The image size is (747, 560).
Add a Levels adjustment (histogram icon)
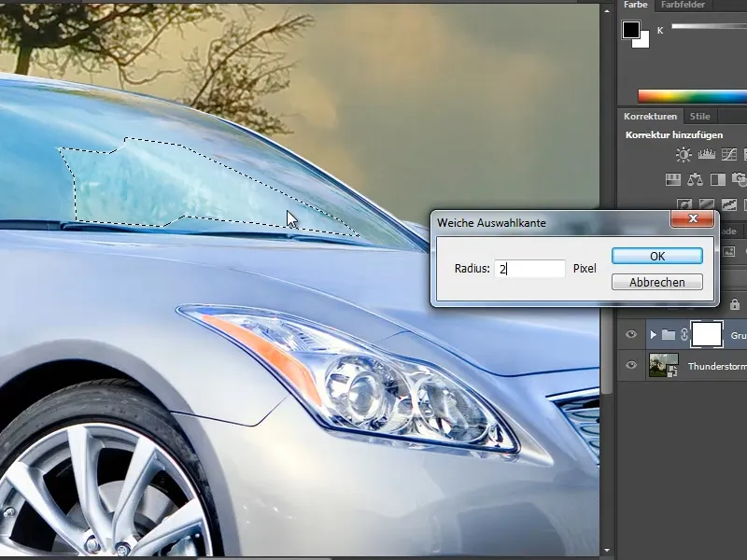[x=707, y=154]
